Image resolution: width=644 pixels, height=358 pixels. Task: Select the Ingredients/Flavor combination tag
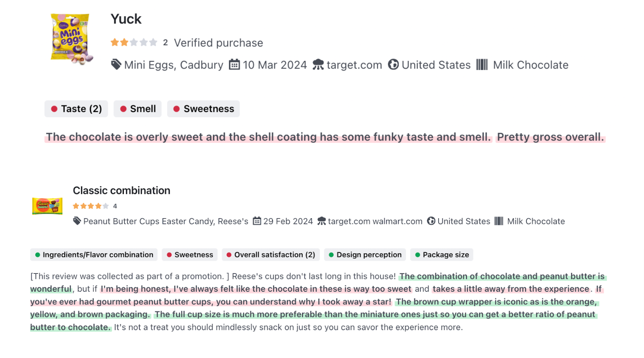click(x=94, y=255)
